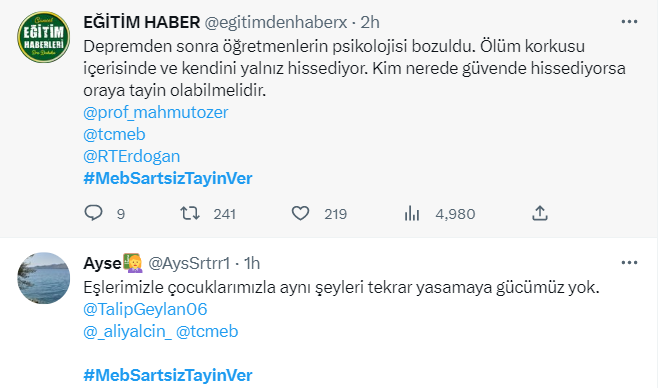Image resolution: width=660 pixels, height=388 pixels.
Task: Open @TalipGeylan06 mention
Action: pyautogui.click(x=145, y=309)
